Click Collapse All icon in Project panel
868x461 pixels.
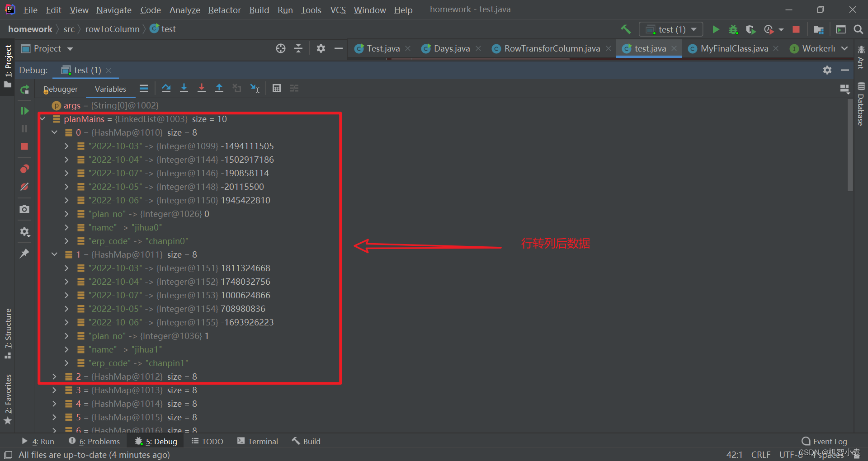298,49
